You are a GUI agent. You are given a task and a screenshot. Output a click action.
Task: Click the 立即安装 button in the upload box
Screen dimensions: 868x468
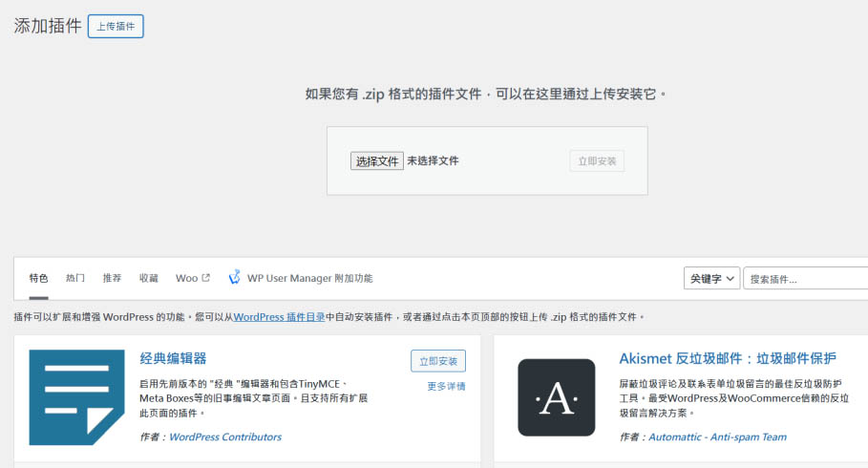click(597, 161)
